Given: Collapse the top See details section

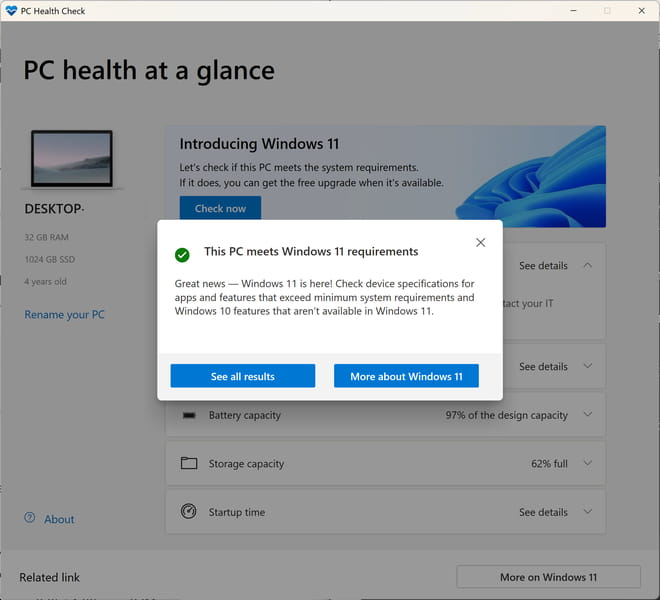Looking at the screenshot, I should point(587,266).
